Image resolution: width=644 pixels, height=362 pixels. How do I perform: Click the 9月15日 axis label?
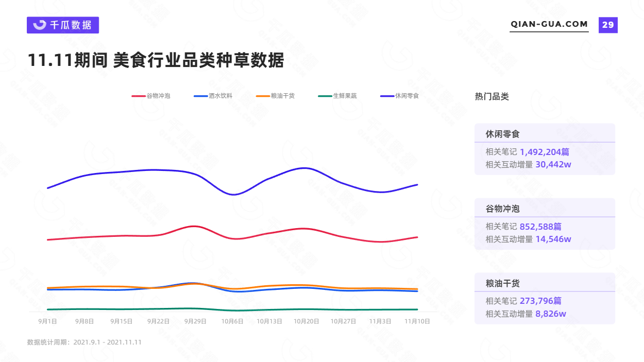point(122,321)
